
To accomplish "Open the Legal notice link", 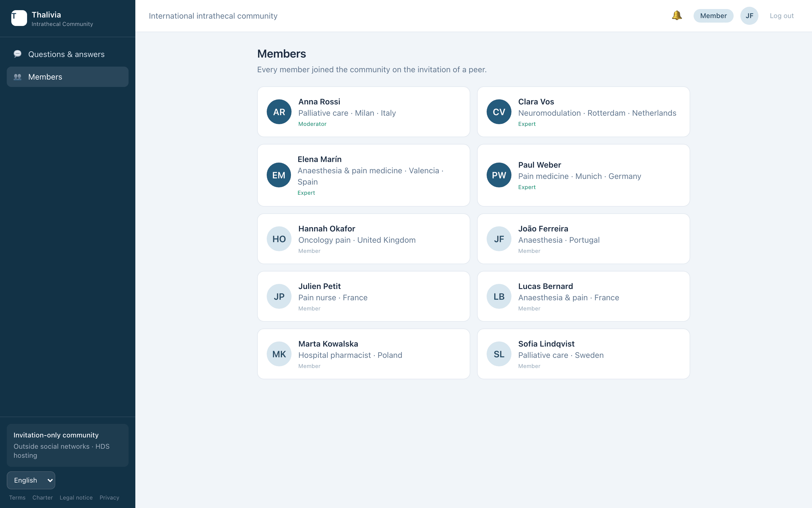I will (76, 498).
